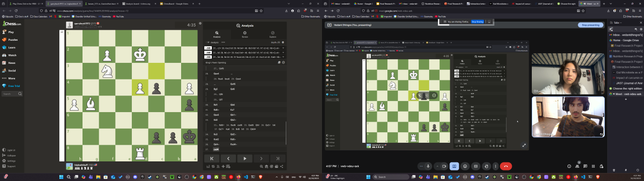Image resolution: width=644 pixels, height=181 pixels.
Task: Open the emoji reactions in Meet
Action: click(x=465, y=166)
